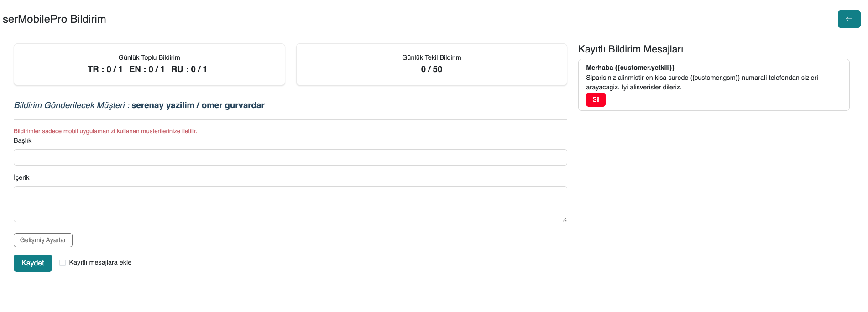Click into the İçerik text area
Image resolution: width=868 pixels, height=312 pixels.
tap(290, 204)
